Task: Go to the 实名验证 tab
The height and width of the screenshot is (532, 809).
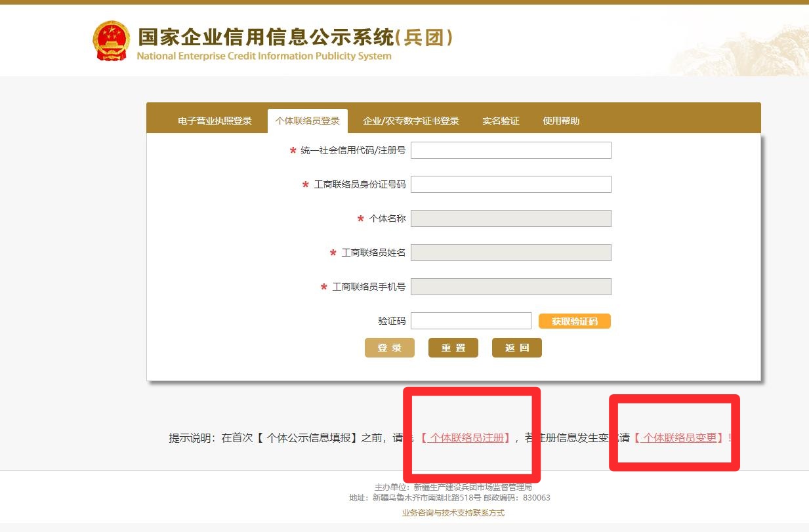Action: pos(501,121)
